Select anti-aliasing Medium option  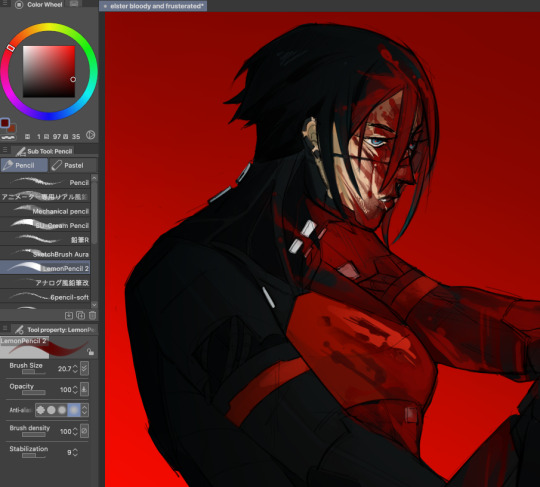(x=62, y=410)
